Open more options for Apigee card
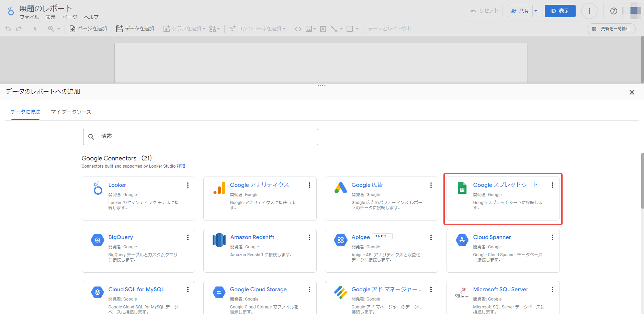This screenshot has width=644, height=317. (431, 237)
